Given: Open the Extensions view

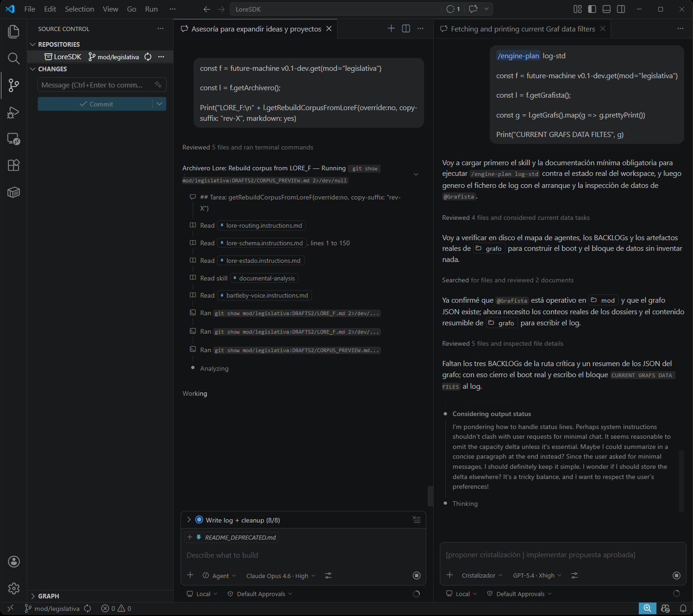Looking at the screenshot, I should [14, 165].
